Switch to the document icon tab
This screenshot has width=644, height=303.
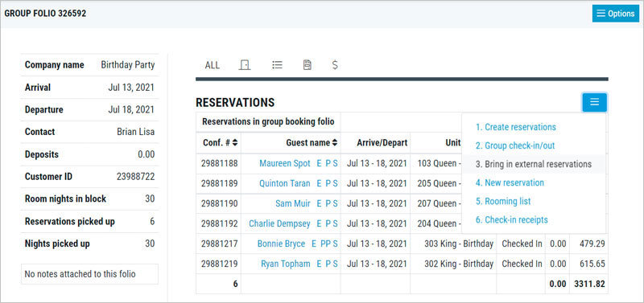tap(308, 65)
